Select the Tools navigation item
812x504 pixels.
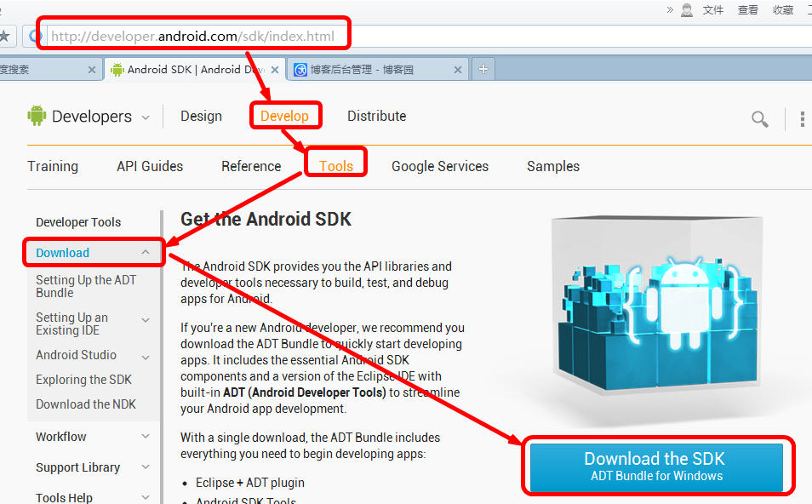(x=336, y=166)
